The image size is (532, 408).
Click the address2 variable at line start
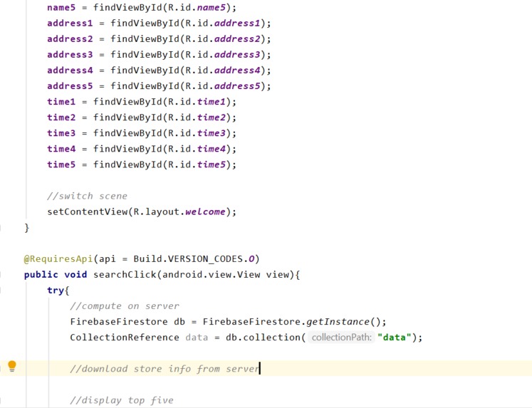click(x=70, y=38)
